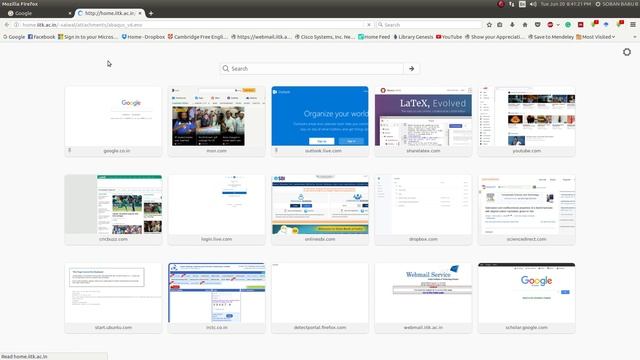Show more bookmarks with overflow chevron

point(634,37)
